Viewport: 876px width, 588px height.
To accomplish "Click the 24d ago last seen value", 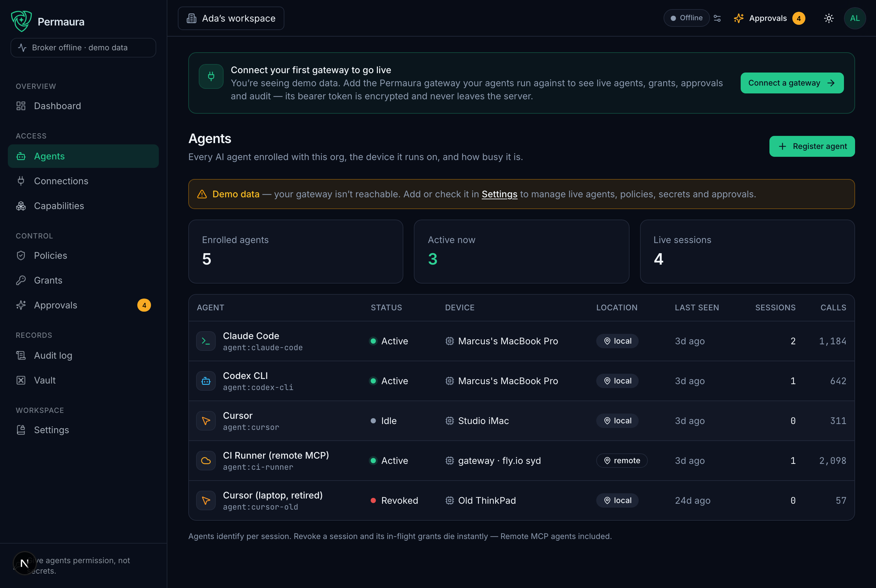I will tap(693, 501).
